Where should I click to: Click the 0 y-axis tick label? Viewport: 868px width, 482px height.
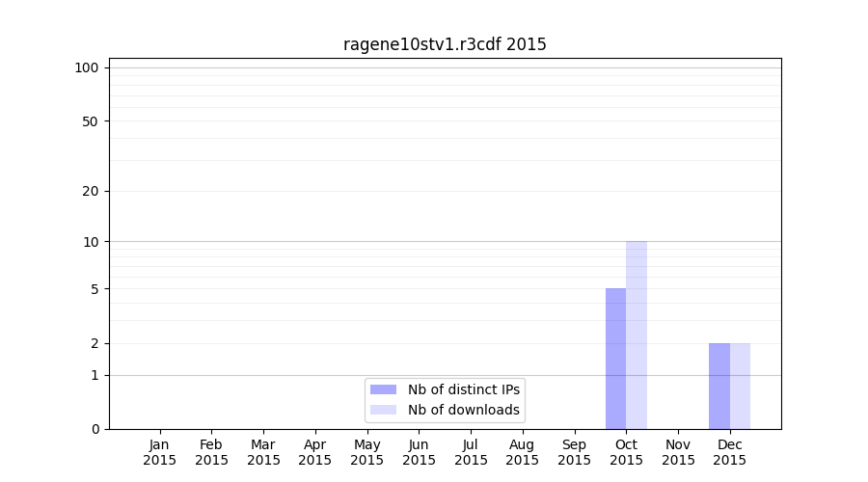pyautogui.click(x=95, y=429)
